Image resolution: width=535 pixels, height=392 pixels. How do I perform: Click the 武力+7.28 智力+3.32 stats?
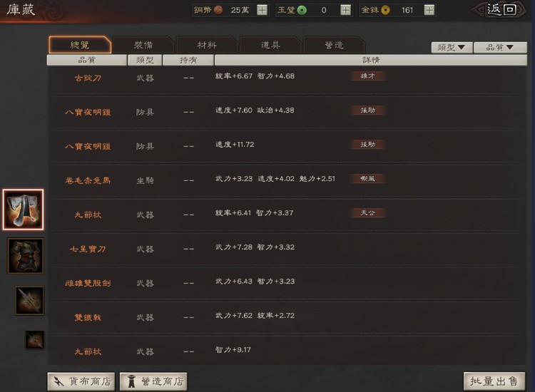click(x=255, y=247)
